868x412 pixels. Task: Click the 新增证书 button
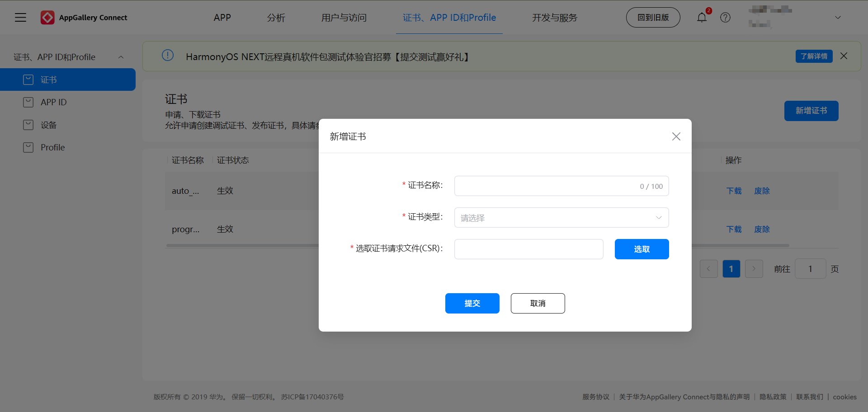point(811,111)
